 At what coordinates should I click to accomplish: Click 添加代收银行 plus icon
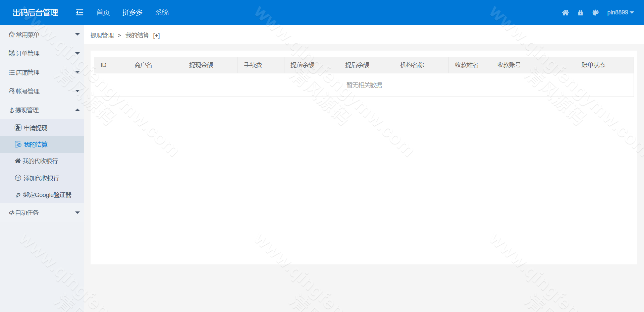point(18,178)
